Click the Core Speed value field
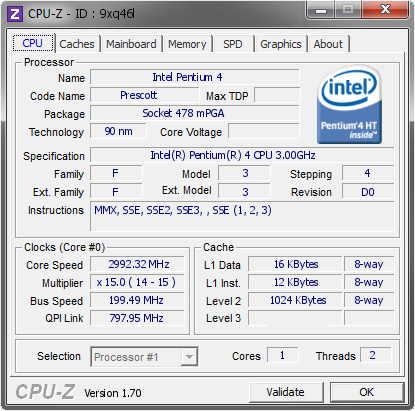 click(137, 264)
